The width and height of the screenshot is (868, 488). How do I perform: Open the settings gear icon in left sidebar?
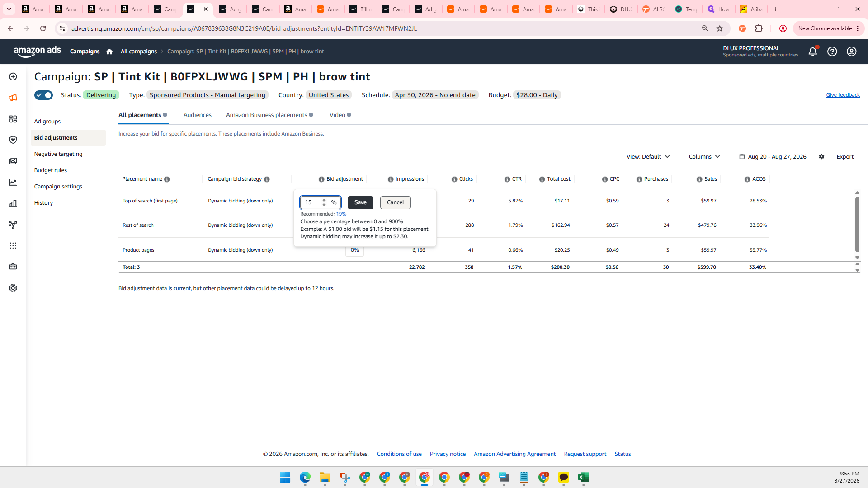13,288
